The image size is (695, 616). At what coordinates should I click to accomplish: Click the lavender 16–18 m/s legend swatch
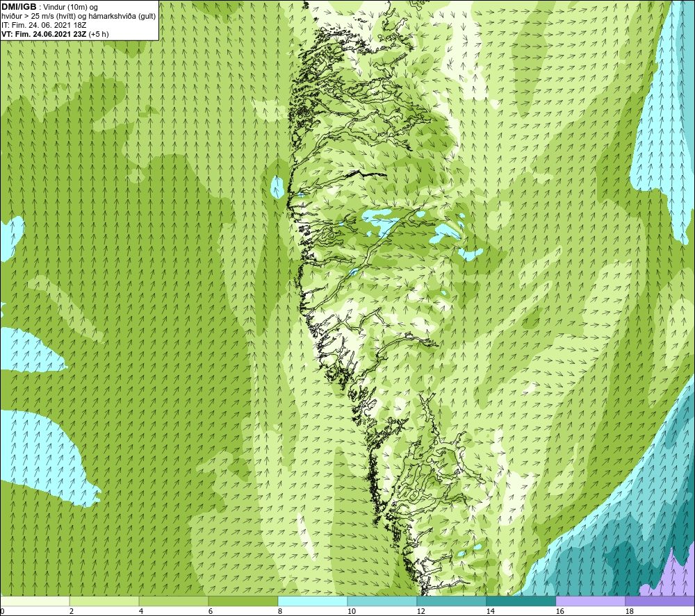point(590,601)
